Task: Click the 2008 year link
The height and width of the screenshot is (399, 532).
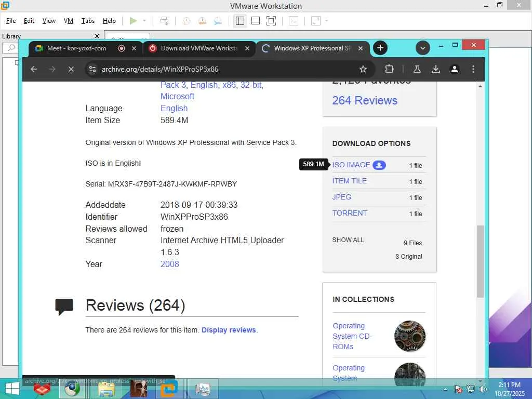Action: [170, 264]
